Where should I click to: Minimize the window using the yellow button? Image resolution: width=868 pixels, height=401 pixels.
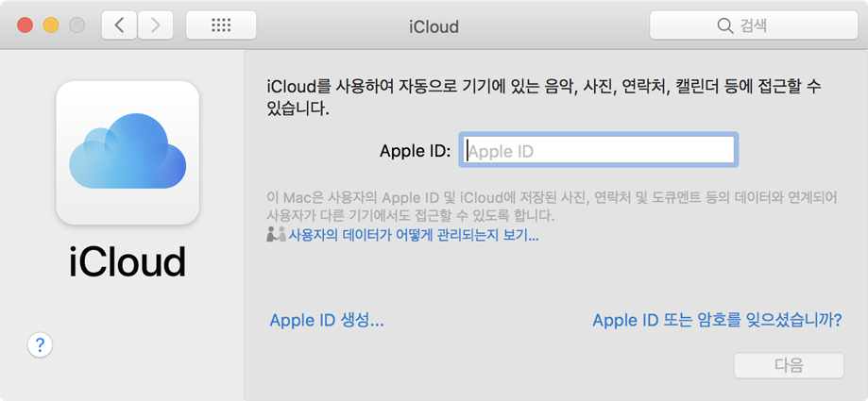(51, 25)
